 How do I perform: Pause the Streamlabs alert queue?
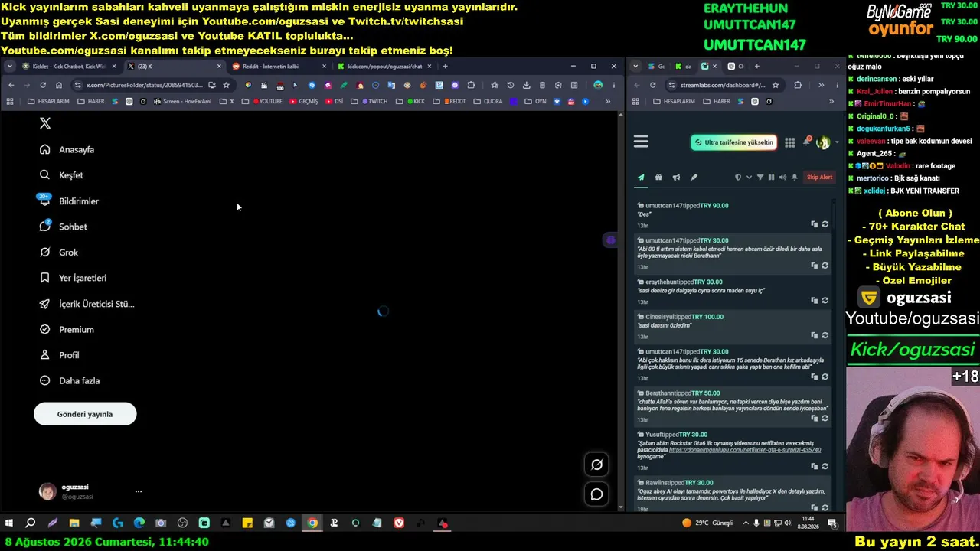771,178
